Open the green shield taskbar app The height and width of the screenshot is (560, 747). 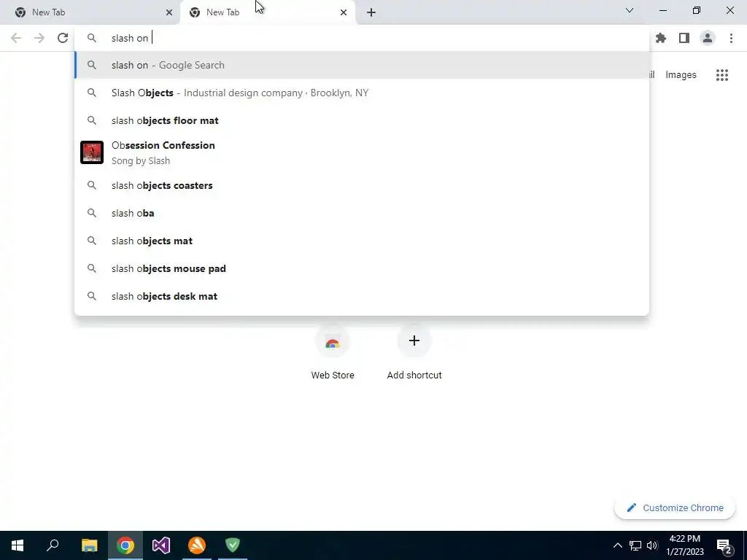coord(233,545)
